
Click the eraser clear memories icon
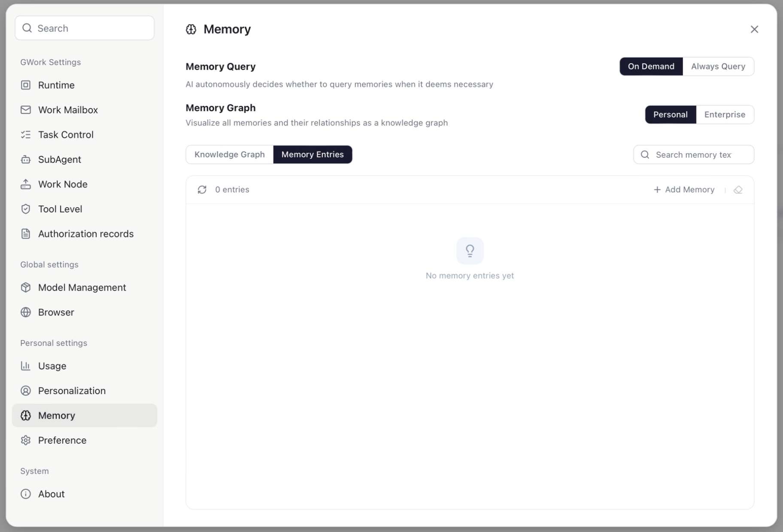tap(738, 190)
